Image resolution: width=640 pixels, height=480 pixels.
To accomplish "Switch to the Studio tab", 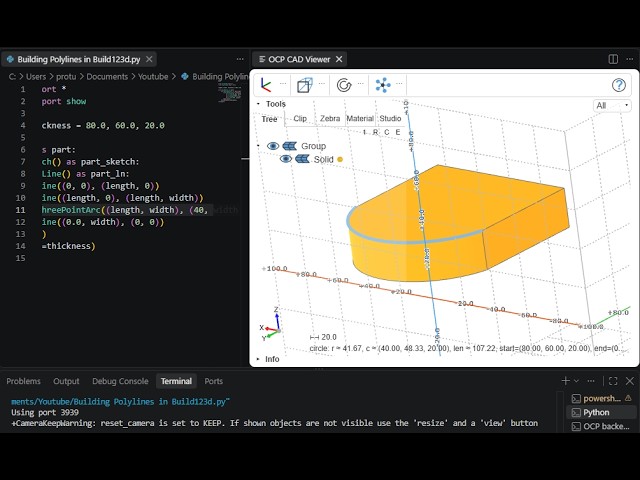I will (390, 118).
